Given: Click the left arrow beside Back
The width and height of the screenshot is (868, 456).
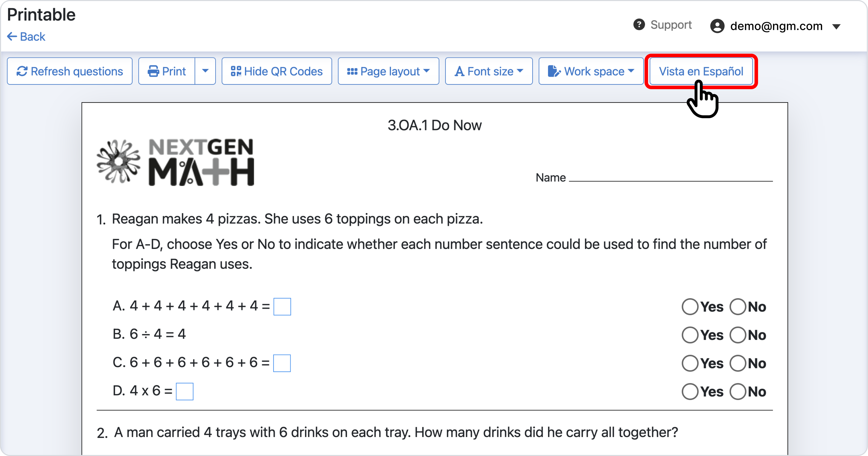Looking at the screenshot, I should tap(12, 36).
